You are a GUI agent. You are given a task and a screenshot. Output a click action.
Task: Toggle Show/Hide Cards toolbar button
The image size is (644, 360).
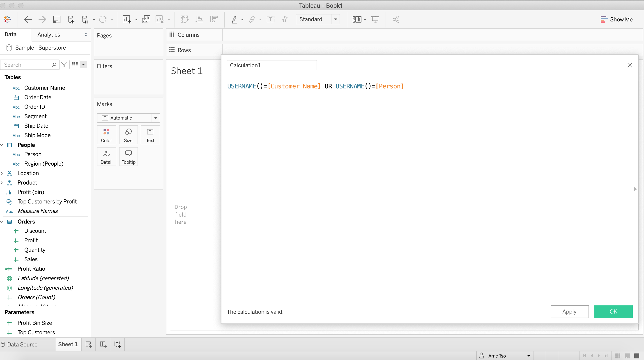(357, 19)
